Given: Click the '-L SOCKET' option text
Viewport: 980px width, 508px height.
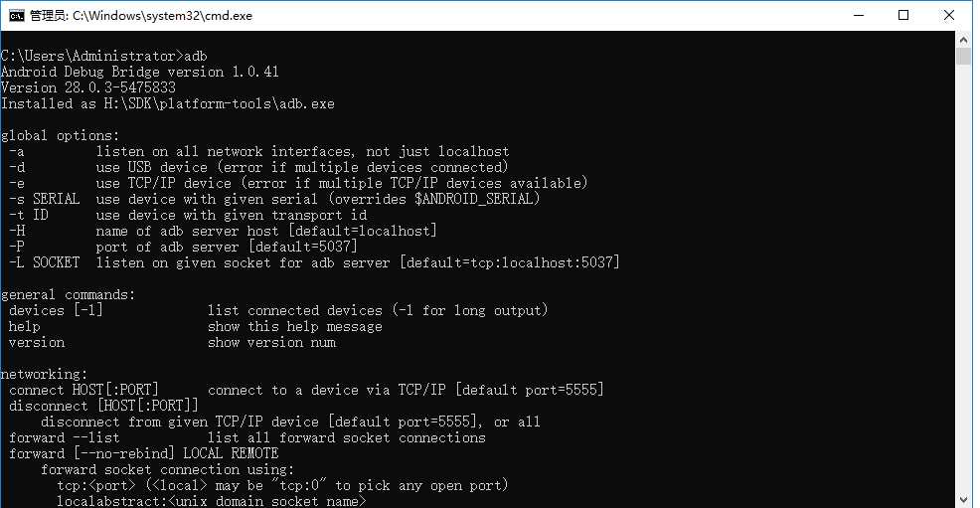Looking at the screenshot, I should (45, 263).
